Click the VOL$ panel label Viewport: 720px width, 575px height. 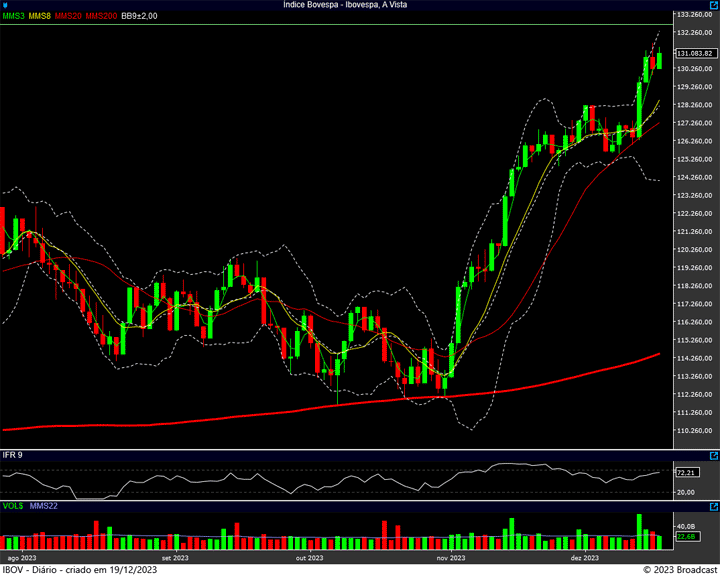[12, 507]
